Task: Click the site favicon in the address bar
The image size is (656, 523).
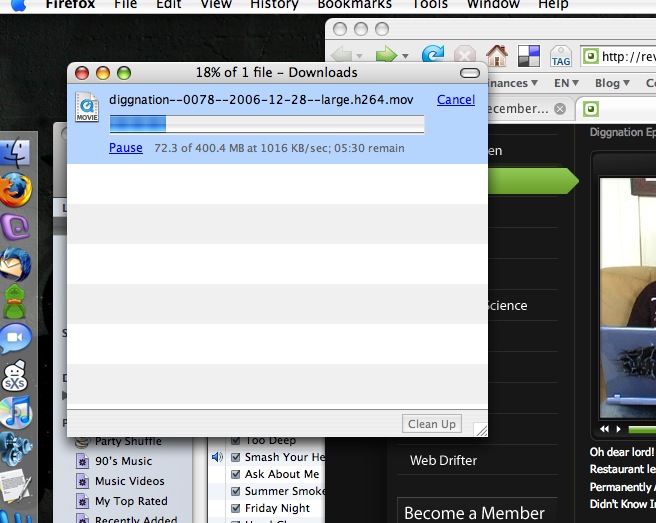Action: (x=591, y=56)
